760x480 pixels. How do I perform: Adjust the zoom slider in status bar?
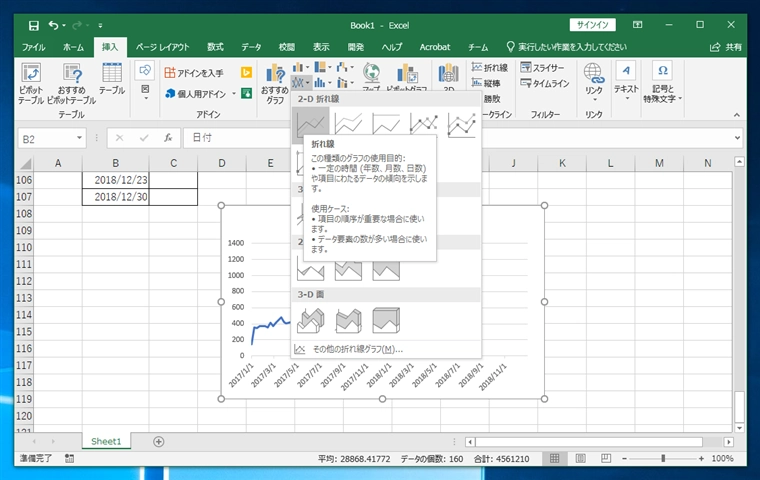(x=663, y=459)
